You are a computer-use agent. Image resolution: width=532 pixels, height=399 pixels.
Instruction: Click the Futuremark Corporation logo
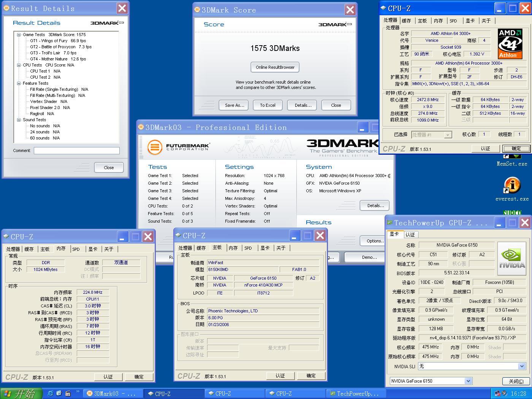[179, 147]
